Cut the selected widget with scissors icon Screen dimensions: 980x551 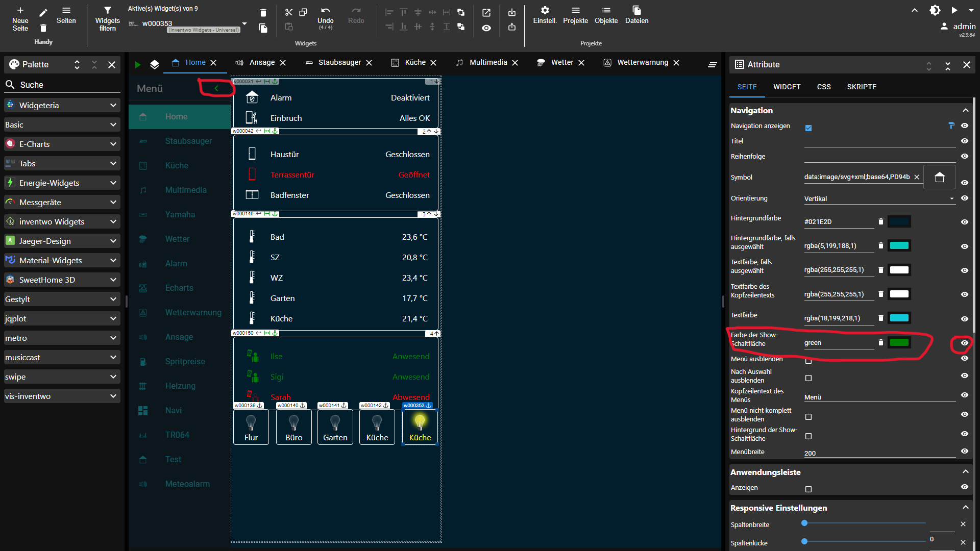[289, 12]
